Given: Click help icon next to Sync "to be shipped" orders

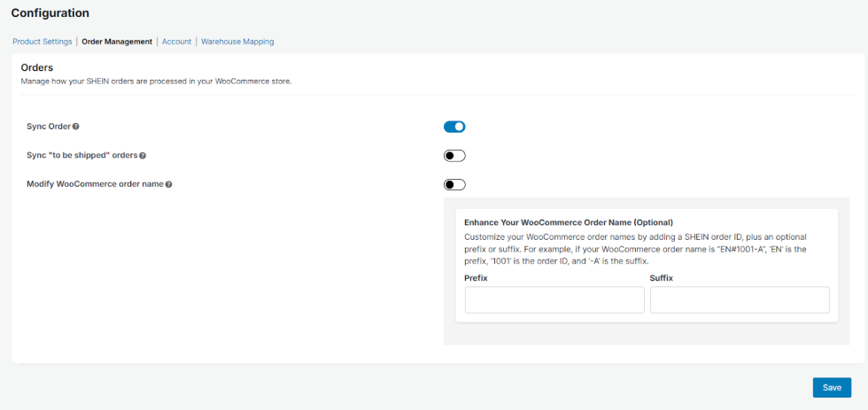Looking at the screenshot, I should tap(143, 156).
